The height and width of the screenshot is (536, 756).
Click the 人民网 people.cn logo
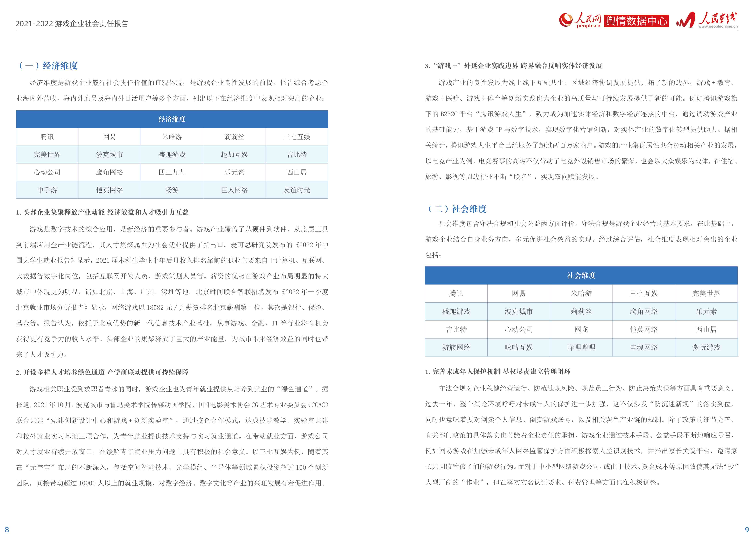(580, 20)
